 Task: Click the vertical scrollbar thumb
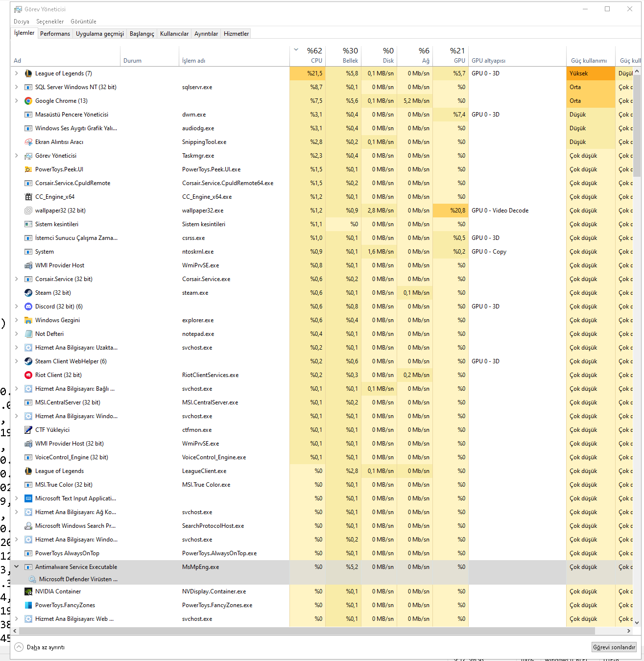coord(637,125)
